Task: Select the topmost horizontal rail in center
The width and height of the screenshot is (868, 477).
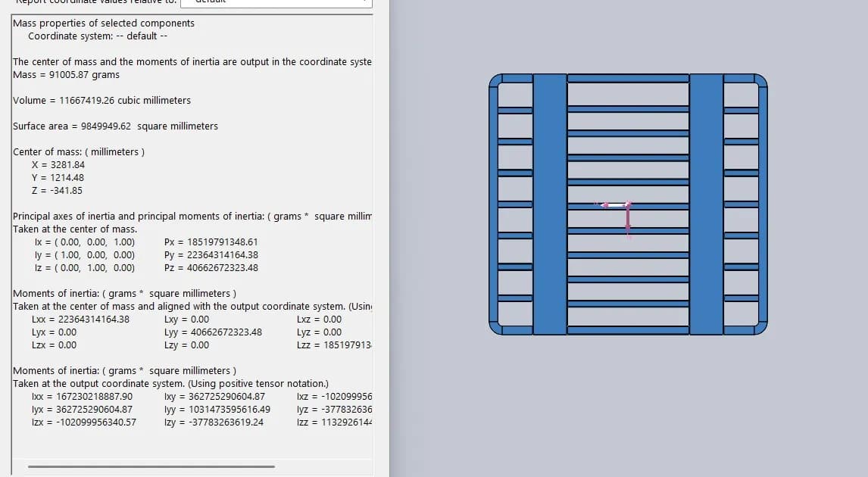Action: pos(628,78)
